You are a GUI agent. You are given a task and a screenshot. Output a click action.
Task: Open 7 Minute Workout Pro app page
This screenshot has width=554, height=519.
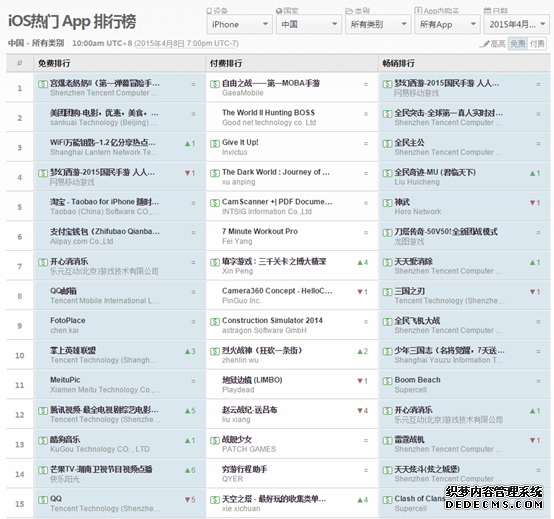pos(260,231)
